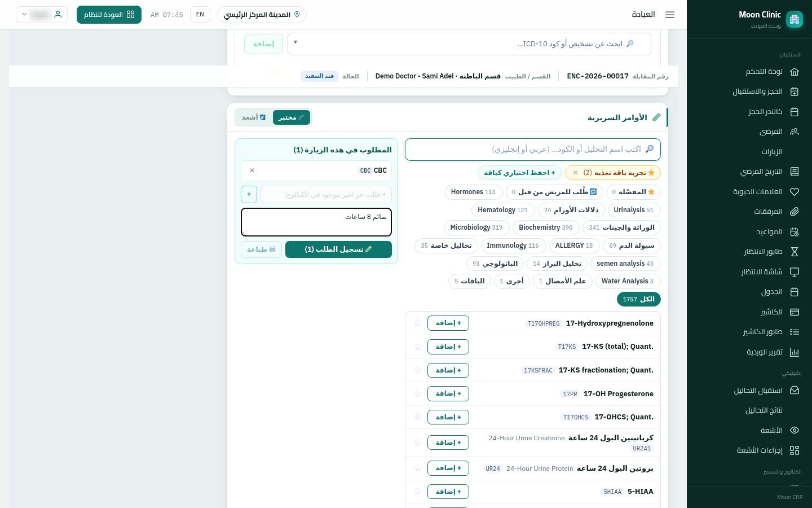
Task: Click the طباعة print button
Action: coord(261,249)
